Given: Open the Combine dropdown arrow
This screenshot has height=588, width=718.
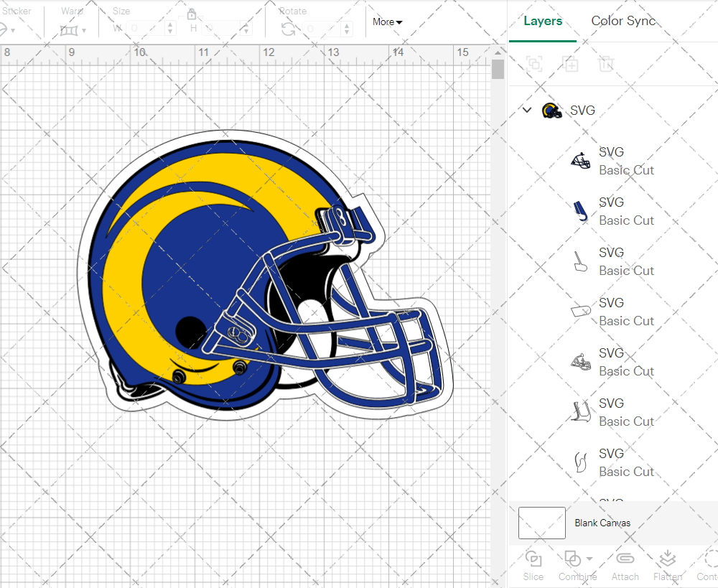Looking at the screenshot, I should coord(589,559).
